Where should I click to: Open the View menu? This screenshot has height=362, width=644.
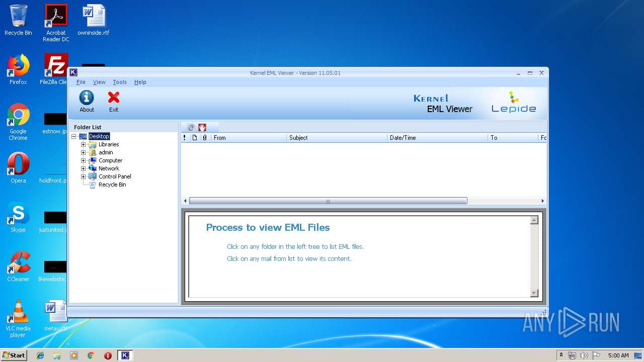click(x=99, y=82)
